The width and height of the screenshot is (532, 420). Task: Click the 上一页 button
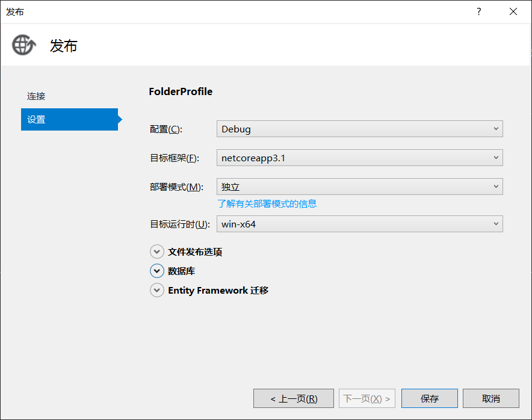pos(294,398)
